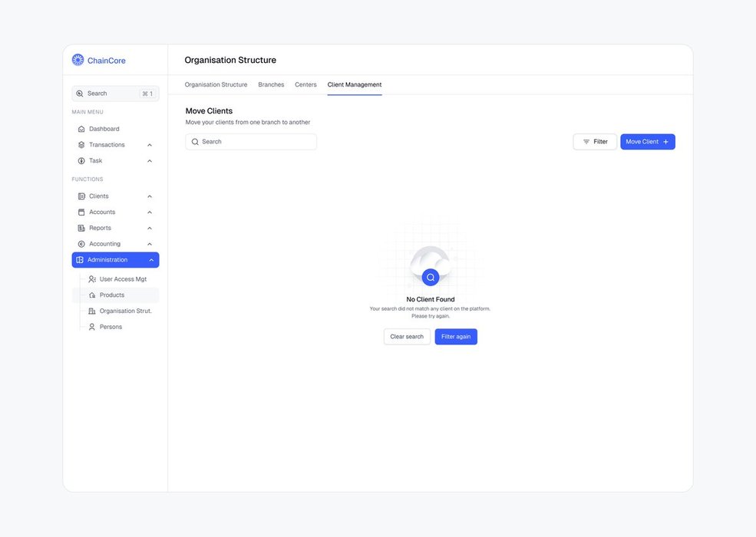The width and height of the screenshot is (756, 537).
Task: Open the Organisation Structure tab
Action: pyautogui.click(x=216, y=84)
